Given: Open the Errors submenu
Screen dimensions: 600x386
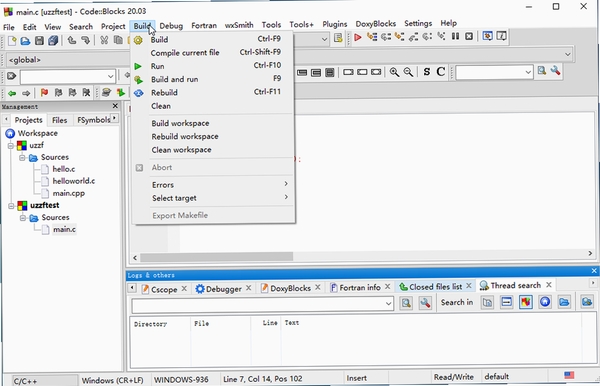Looking at the screenshot, I should point(220,185).
